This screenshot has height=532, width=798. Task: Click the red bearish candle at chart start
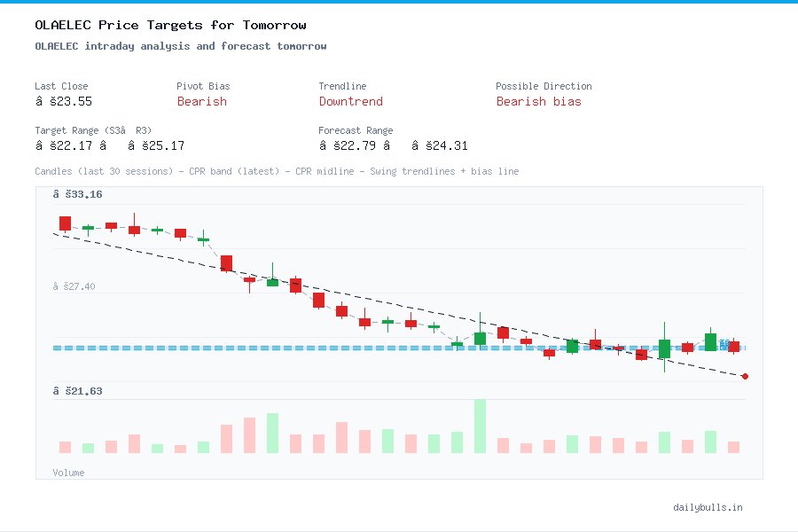pos(66,223)
